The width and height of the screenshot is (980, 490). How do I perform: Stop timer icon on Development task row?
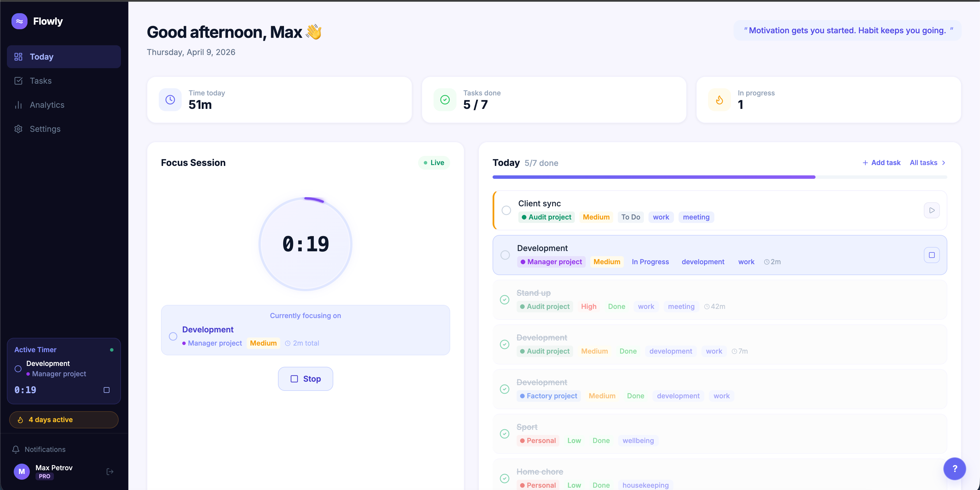coord(931,255)
